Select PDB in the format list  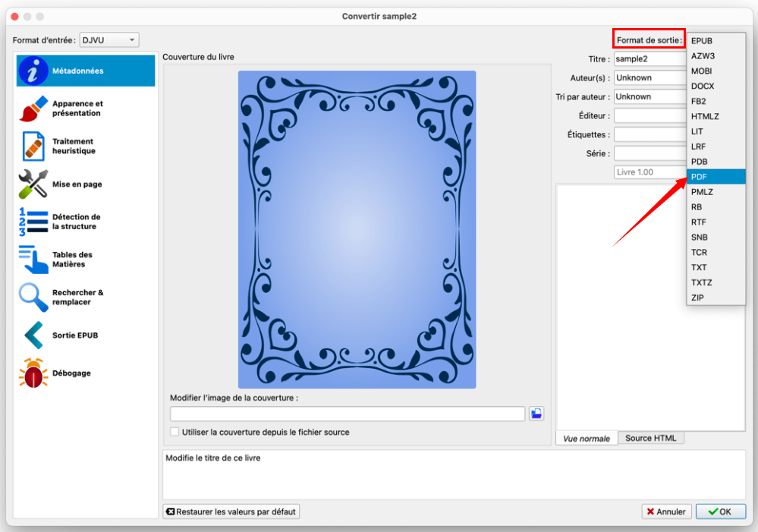tap(716, 162)
